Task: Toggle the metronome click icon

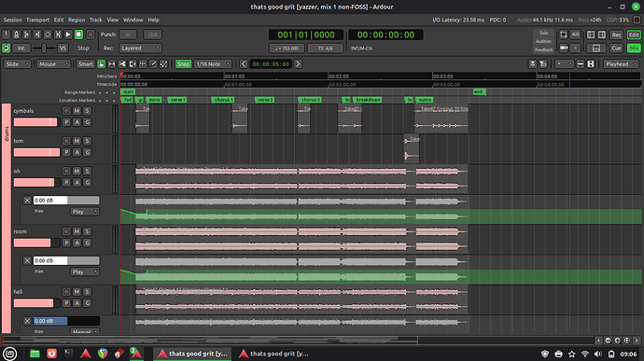Action: point(17,35)
